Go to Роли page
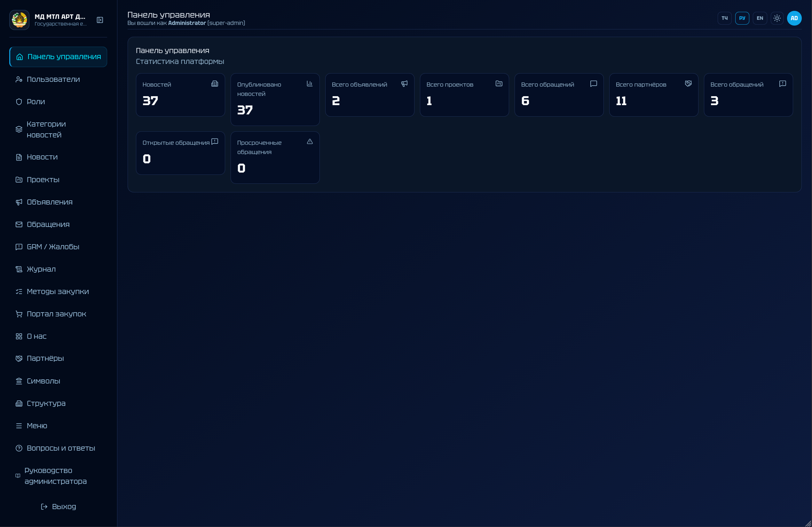This screenshot has width=812, height=527. [58, 102]
